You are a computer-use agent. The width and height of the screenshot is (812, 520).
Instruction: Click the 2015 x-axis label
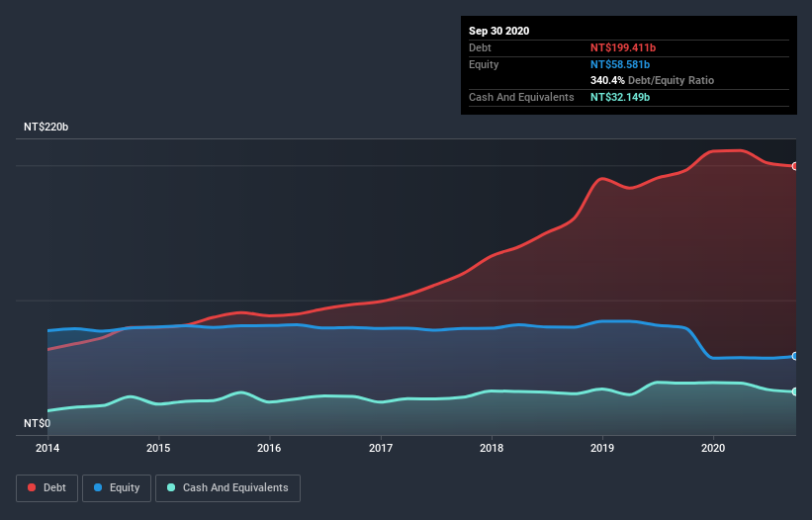point(158,448)
